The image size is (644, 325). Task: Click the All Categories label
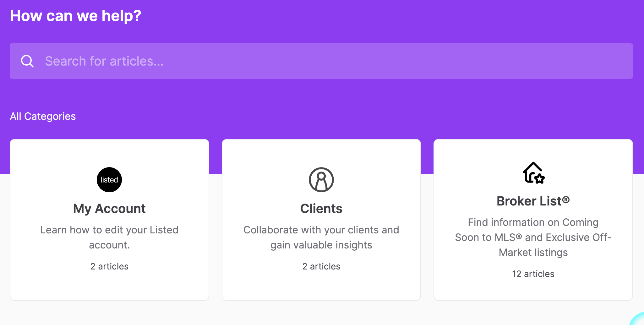click(43, 116)
